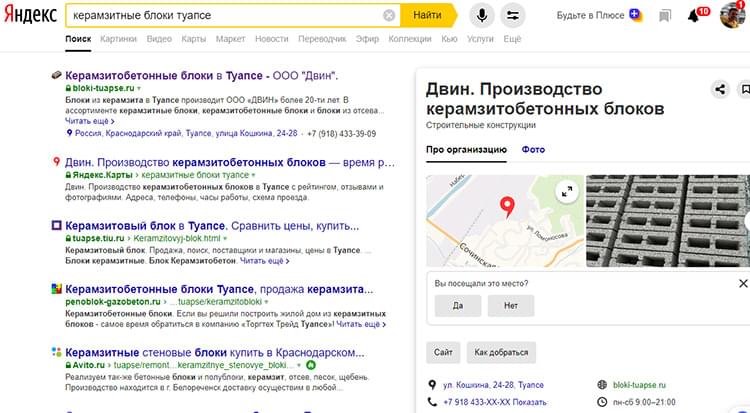Image resolution: width=750 pixels, height=413 pixels.
Task: Open the Новости tab
Action: click(x=272, y=39)
